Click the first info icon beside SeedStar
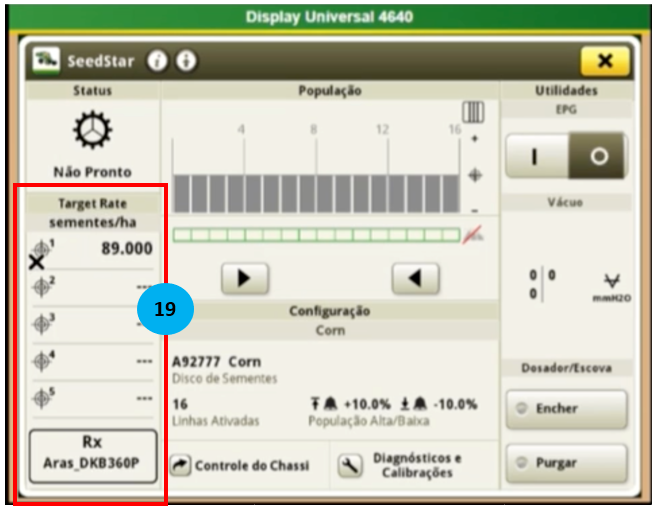The height and width of the screenshot is (508, 656). point(157,61)
